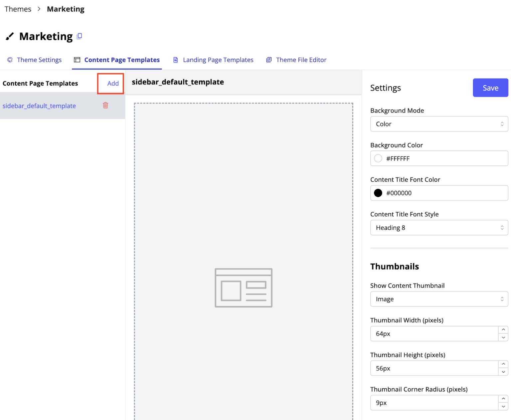This screenshot has width=511, height=420.
Task: Open the Content Title Font Style dropdown
Action: click(x=439, y=228)
